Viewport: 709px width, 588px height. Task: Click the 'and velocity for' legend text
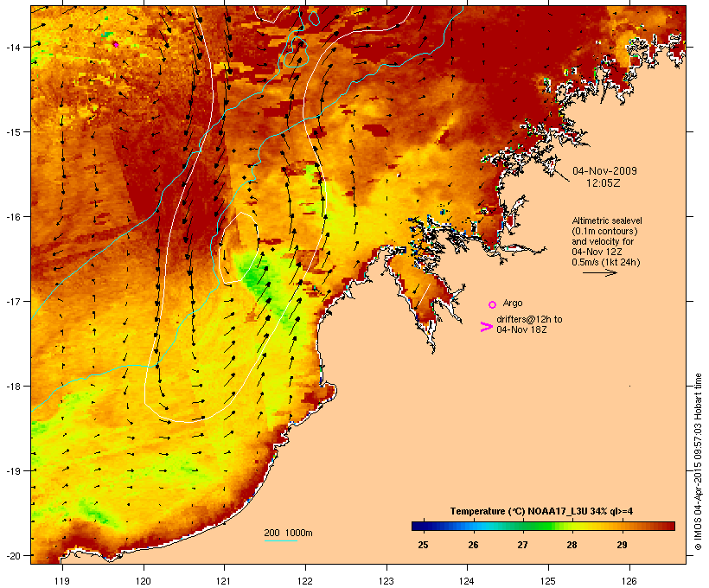603,241
